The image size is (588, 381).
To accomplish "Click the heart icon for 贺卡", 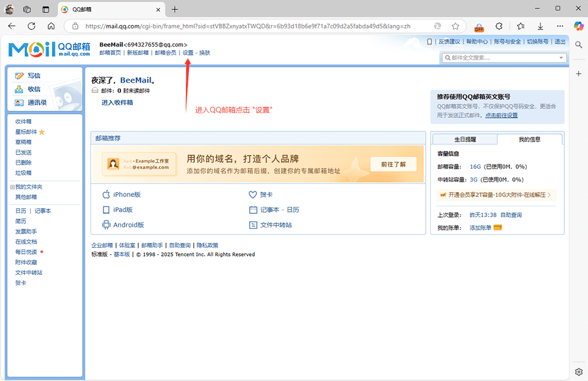I will click(x=253, y=195).
